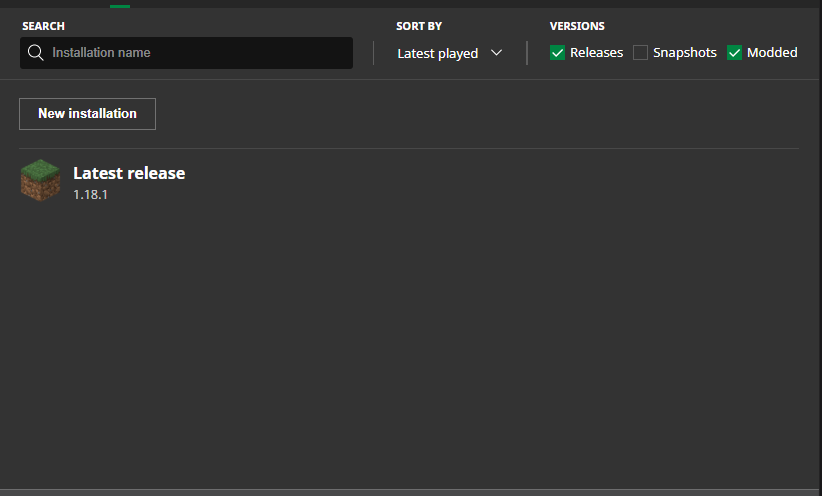Click the SEARCH heading label
822x496 pixels.
(44, 26)
